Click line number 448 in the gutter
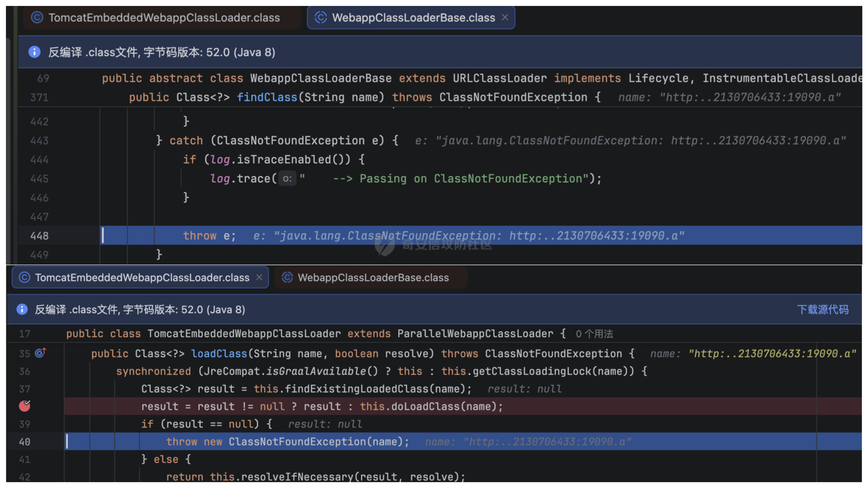The height and width of the screenshot is (488, 868). (x=40, y=236)
